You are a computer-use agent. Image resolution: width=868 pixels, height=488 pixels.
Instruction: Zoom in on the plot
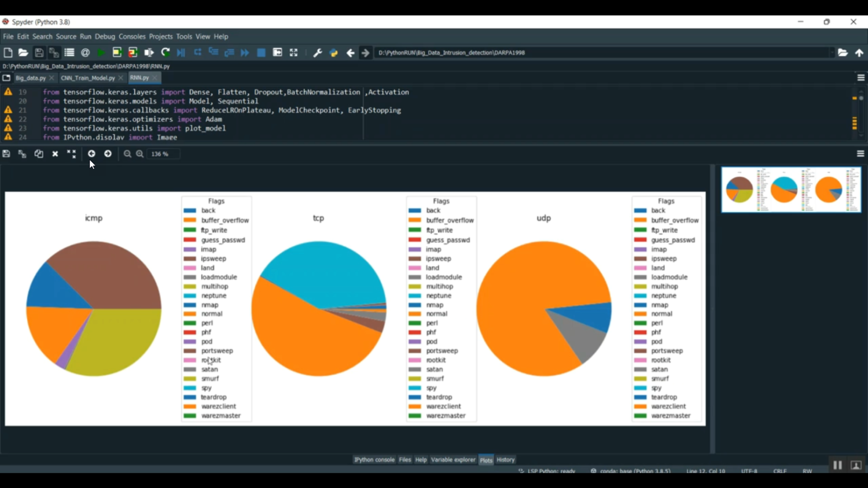(x=139, y=154)
